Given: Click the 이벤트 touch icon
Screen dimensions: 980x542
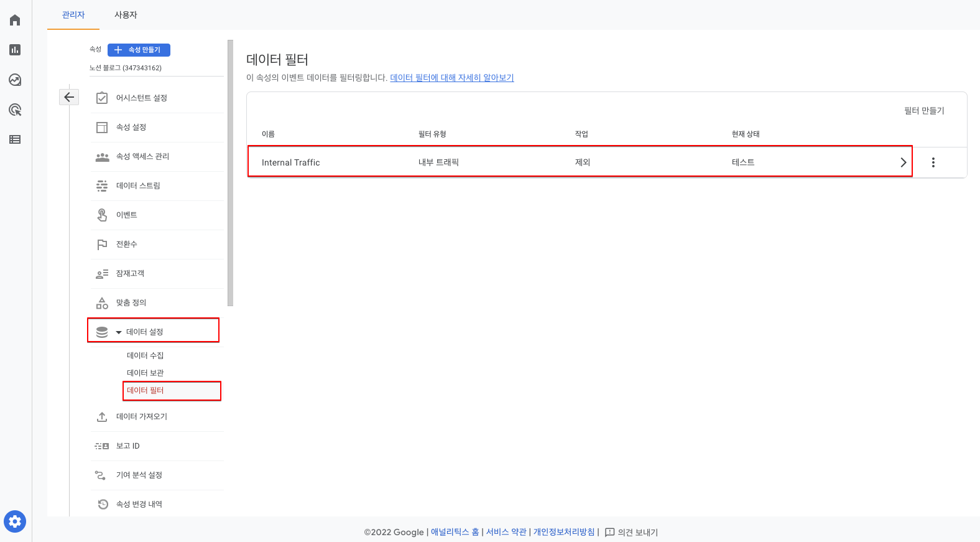Looking at the screenshot, I should pyautogui.click(x=102, y=215).
